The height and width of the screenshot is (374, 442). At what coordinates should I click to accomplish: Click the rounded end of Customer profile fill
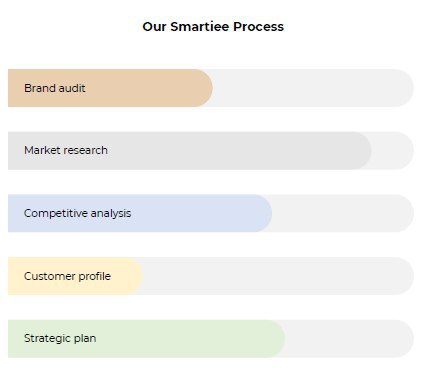[134, 276]
